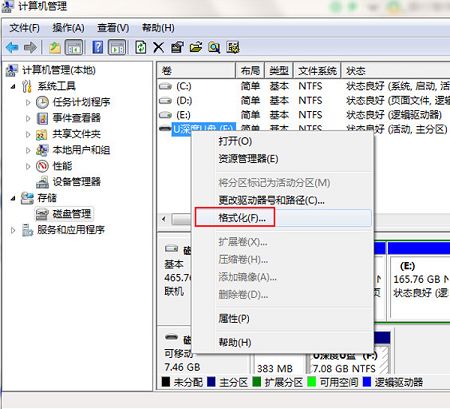
Task: Open the 文件(F) menu
Action: [24, 28]
